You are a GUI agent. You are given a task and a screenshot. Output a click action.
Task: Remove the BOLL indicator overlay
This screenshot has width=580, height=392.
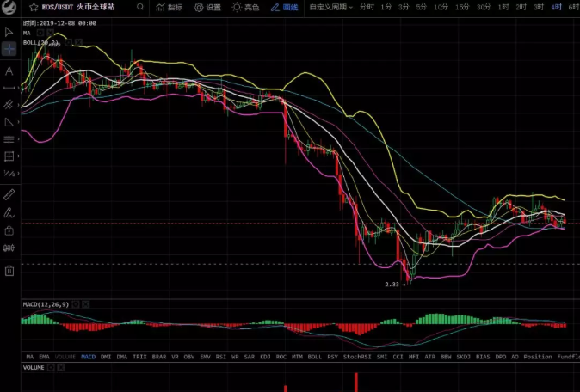click(78, 43)
